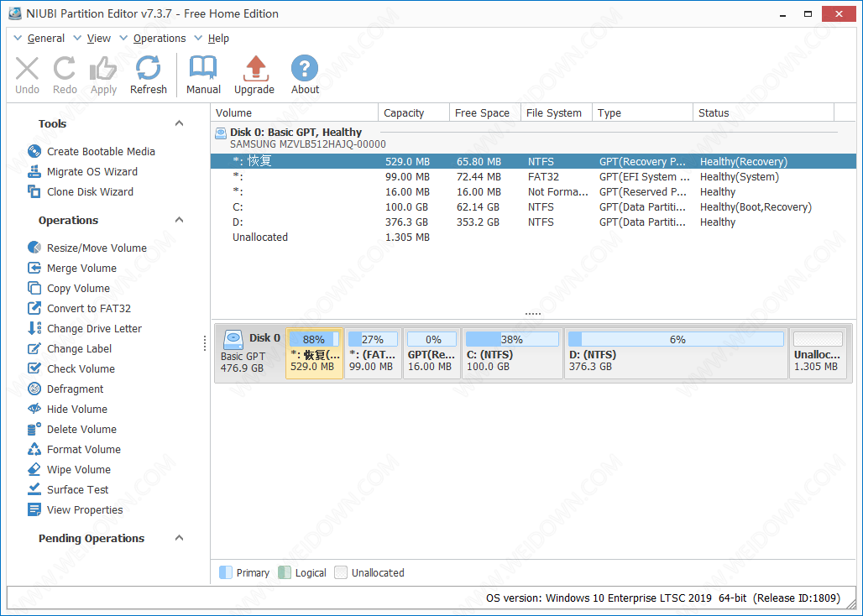This screenshot has width=863, height=616.
Task: Select Resize/Move Volume operation
Action: [x=87, y=248]
